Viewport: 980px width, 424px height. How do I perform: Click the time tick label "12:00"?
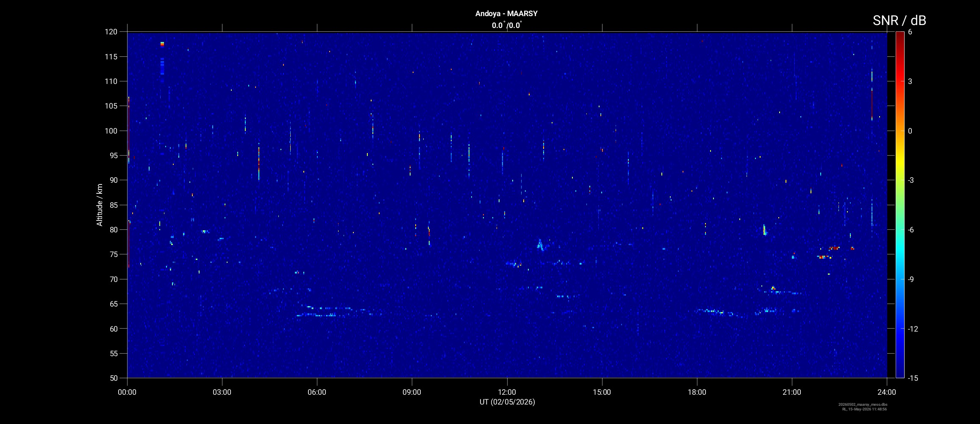click(x=507, y=392)
